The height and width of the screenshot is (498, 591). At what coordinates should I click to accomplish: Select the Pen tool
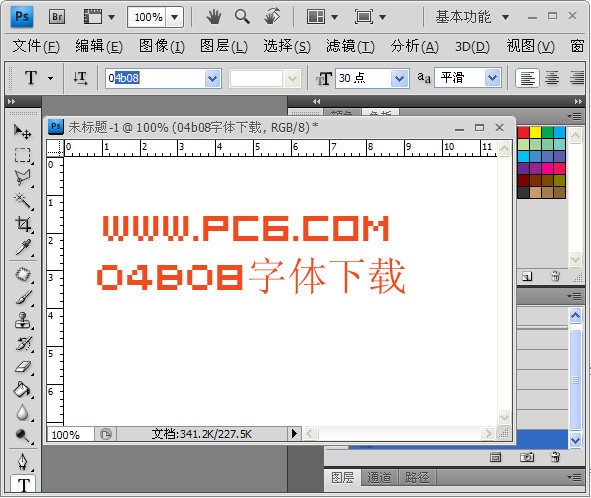click(x=23, y=462)
